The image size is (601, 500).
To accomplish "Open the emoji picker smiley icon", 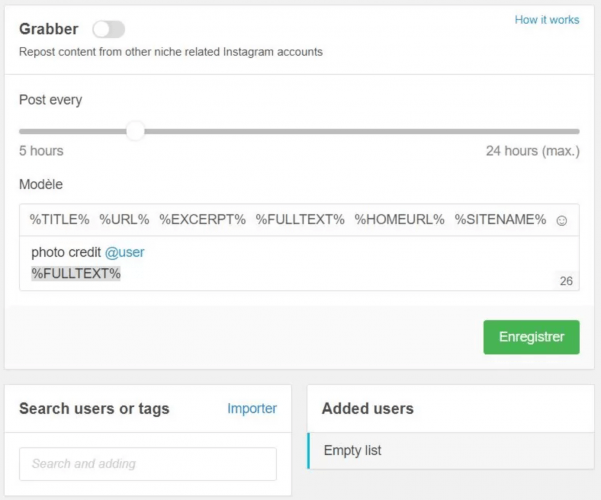I will [x=562, y=220].
